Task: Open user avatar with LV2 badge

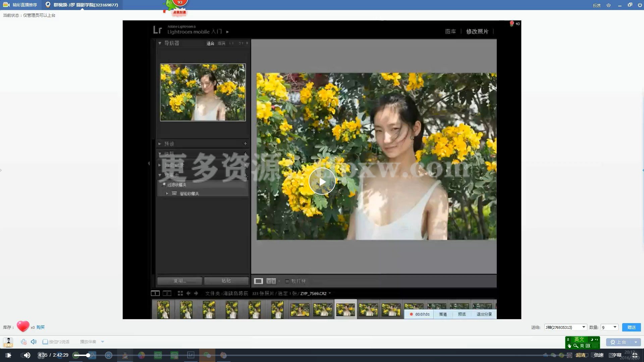Action: coord(8,342)
